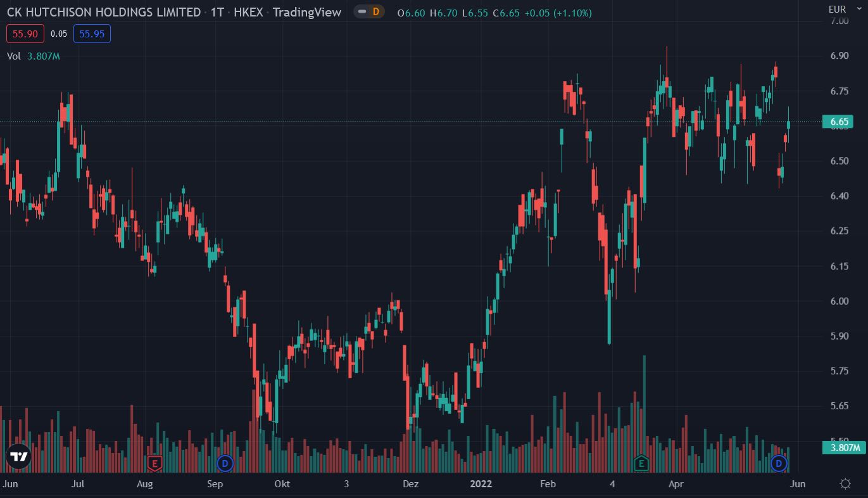
Task: Click the 5.65 price axis label
Action: click(x=839, y=405)
